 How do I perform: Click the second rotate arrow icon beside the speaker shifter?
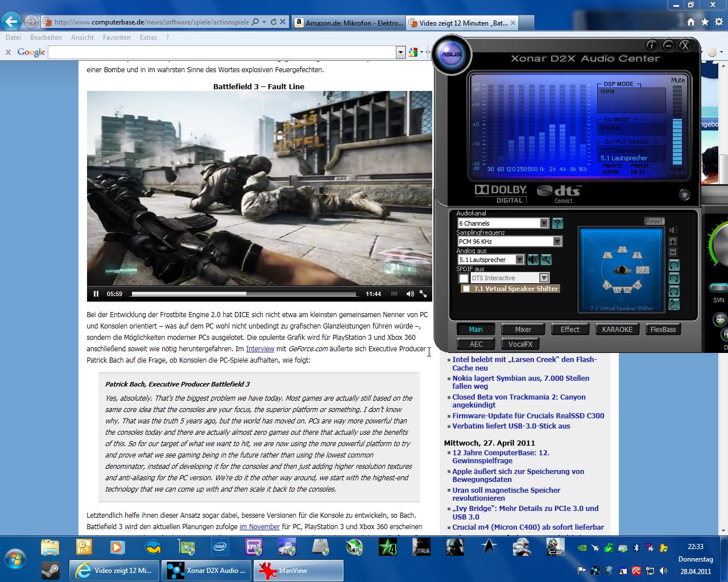(674, 278)
